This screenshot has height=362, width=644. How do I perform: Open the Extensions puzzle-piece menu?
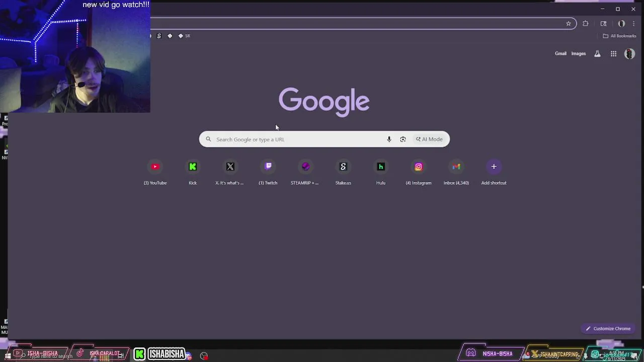click(585, 24)
